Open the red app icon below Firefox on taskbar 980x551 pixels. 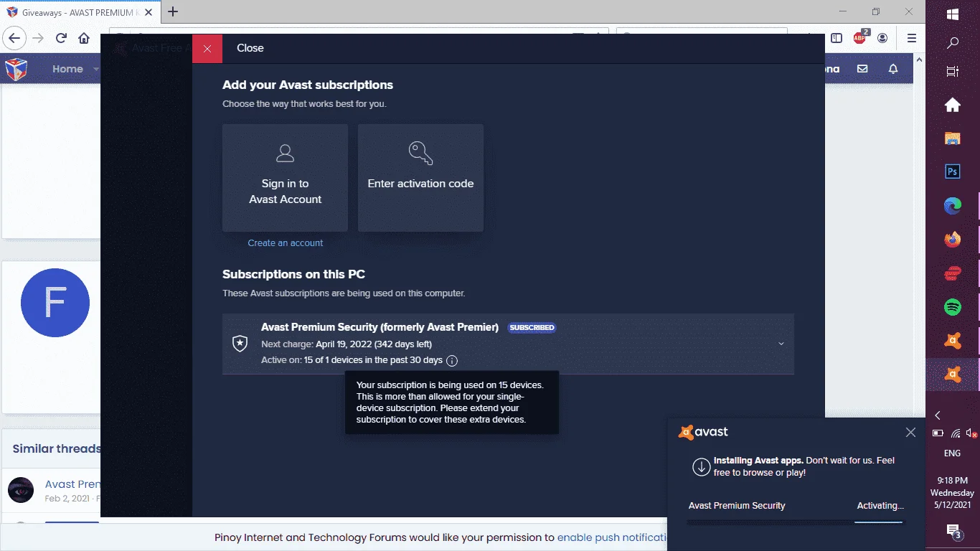tap(953, 273)
